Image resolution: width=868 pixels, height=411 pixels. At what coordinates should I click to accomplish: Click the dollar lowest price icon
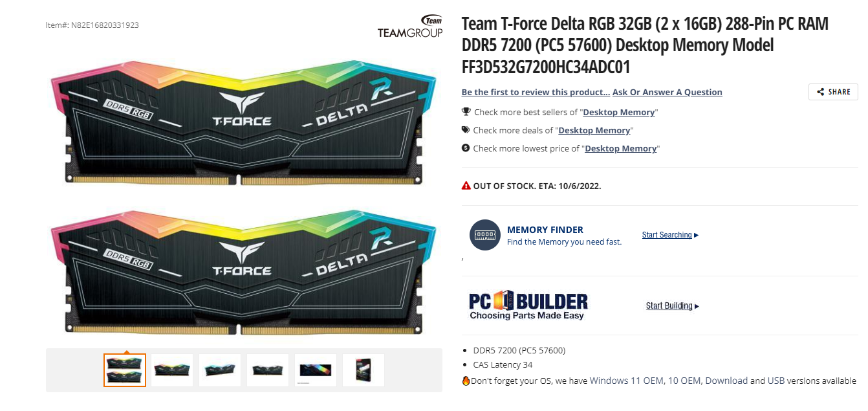click(x=466, y=148)
